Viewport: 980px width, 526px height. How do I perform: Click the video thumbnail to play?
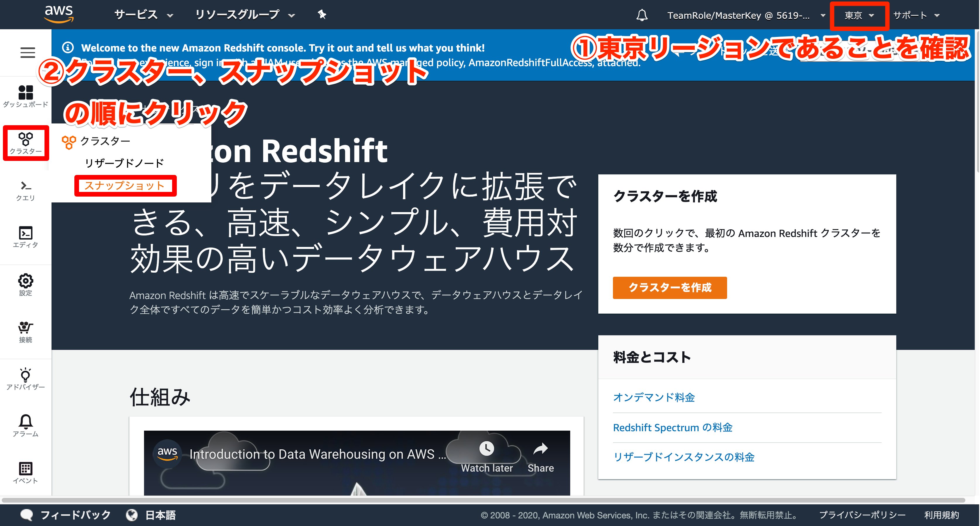(357, 463)
